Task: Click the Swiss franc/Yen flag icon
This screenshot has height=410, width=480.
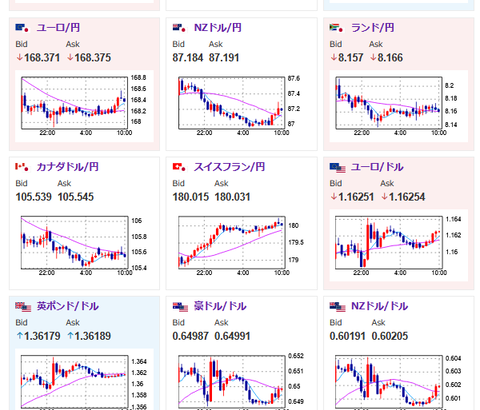Action: (179, 167)
